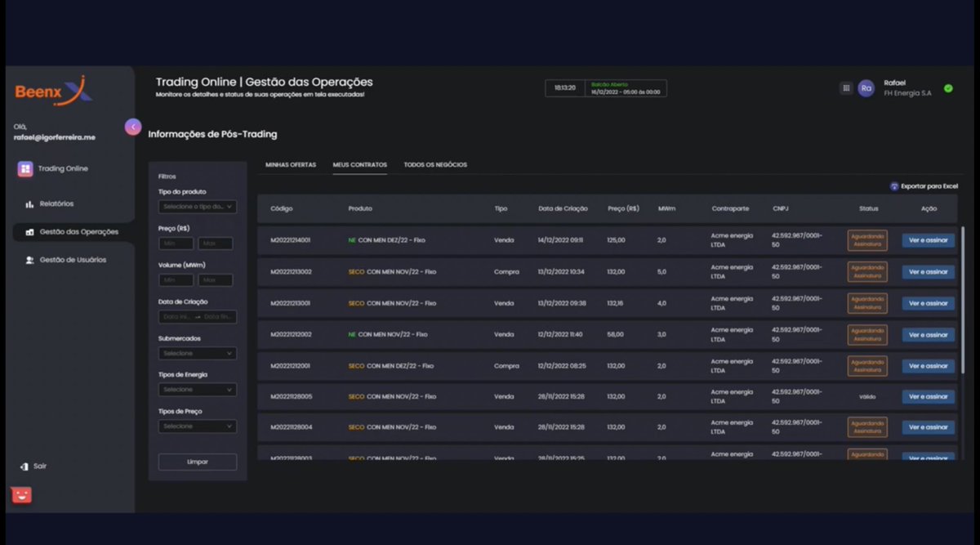Open the Tipos de Energia dropdown

click(x=197, y=390)
